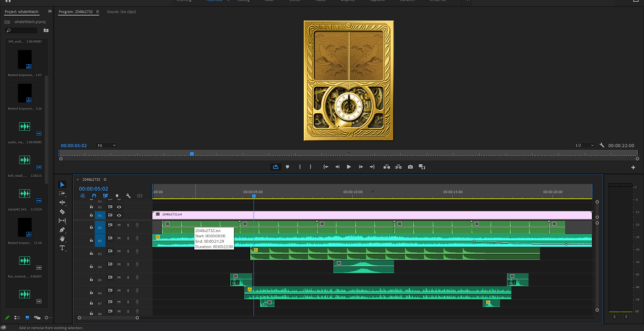This screenshot has width=644, height=331.
Task: Click Add Marker in Program monitor
Action: tap(287, 167)
